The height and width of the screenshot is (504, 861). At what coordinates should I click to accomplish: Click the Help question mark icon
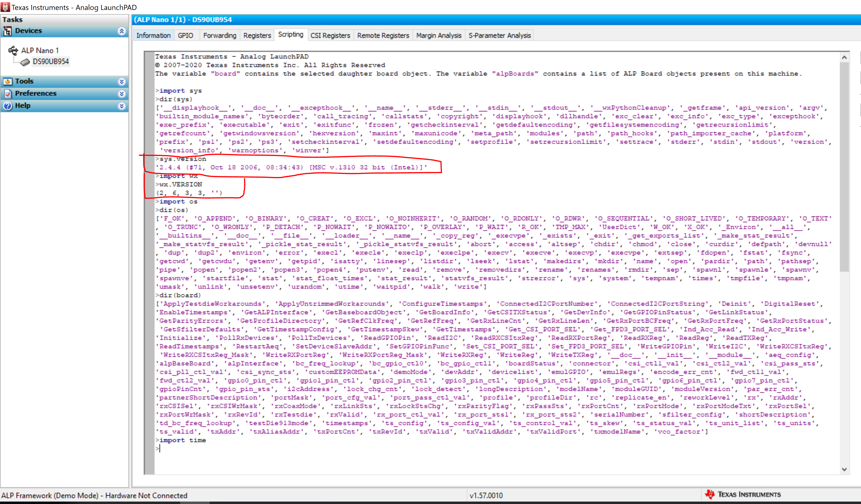pos(7,106)
